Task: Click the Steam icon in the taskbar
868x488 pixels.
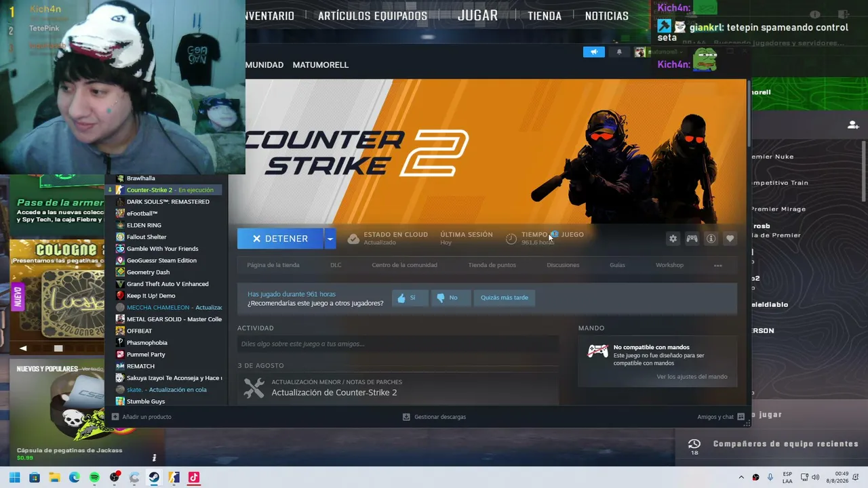Action: pos(154,477)
